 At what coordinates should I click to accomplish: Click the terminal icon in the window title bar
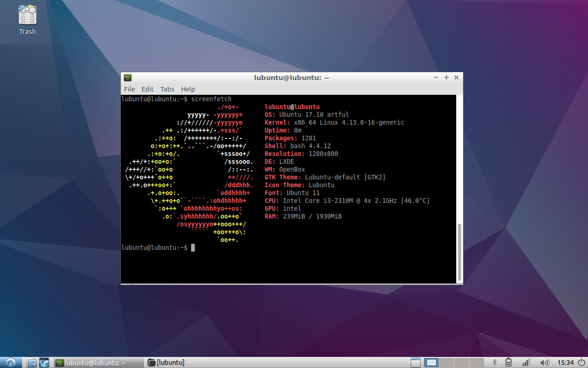128,78
